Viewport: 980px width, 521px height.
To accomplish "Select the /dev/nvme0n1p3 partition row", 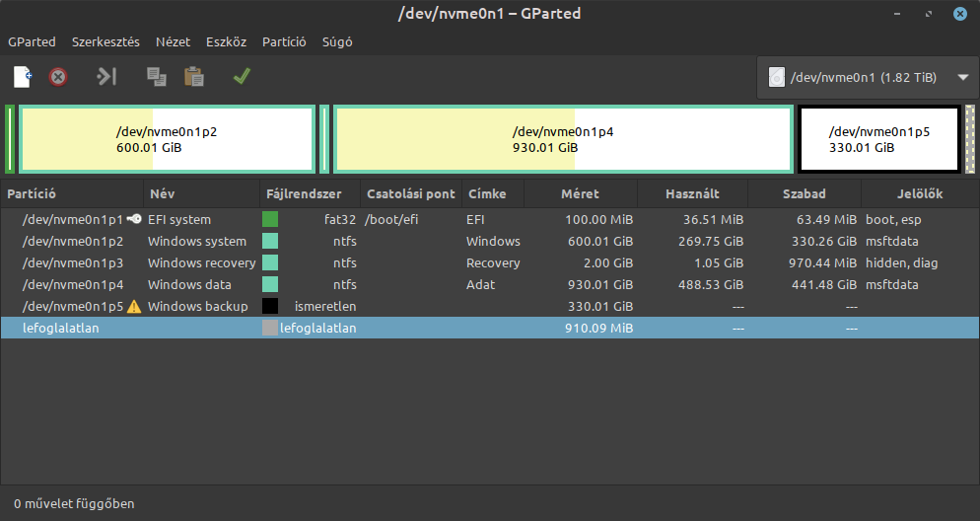I will (x=490, y=263).
